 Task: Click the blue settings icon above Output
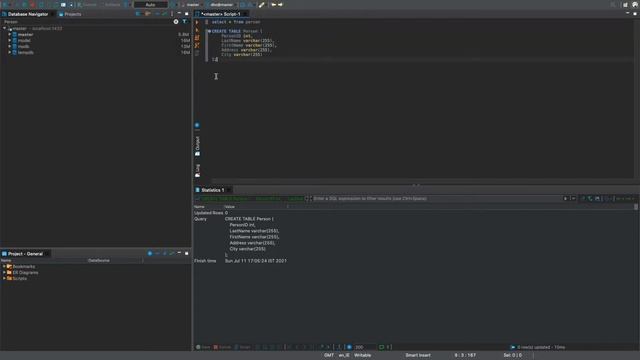coord(197,125)
